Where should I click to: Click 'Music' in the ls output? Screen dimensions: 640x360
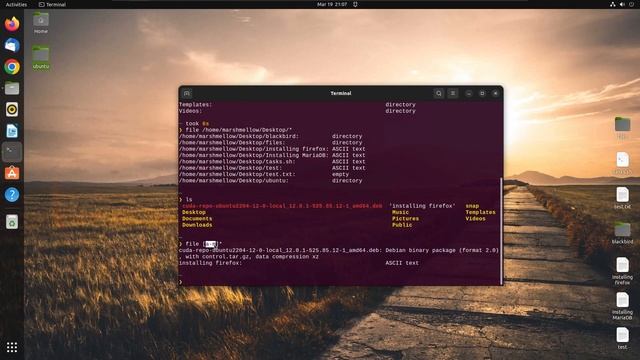(x=400, y=212)
